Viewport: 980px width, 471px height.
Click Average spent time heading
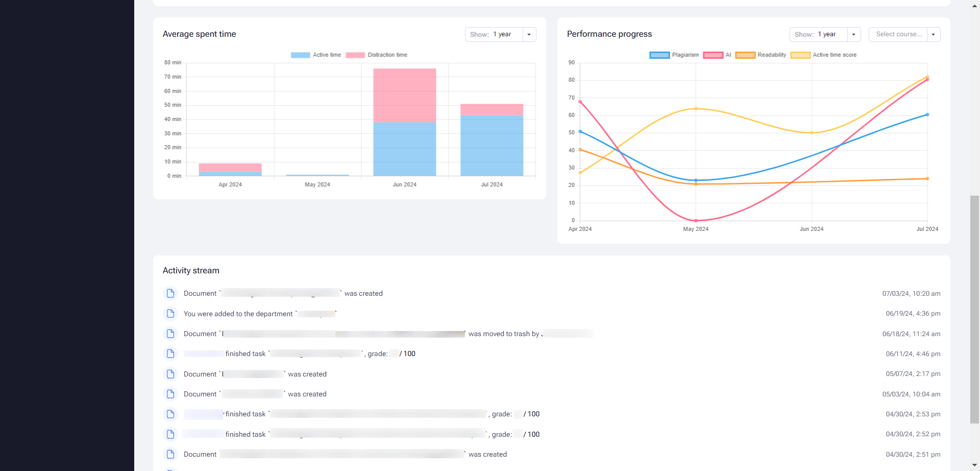[x=200, y=34]
